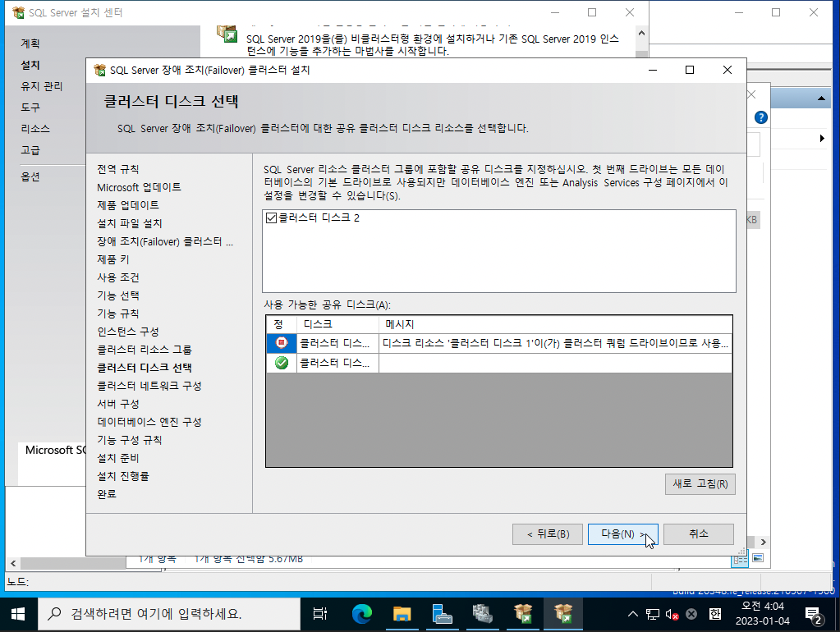This screenshot has height=632, width=840.
Task: Collapse the panel using the up arrow
Action: point(821,98)
